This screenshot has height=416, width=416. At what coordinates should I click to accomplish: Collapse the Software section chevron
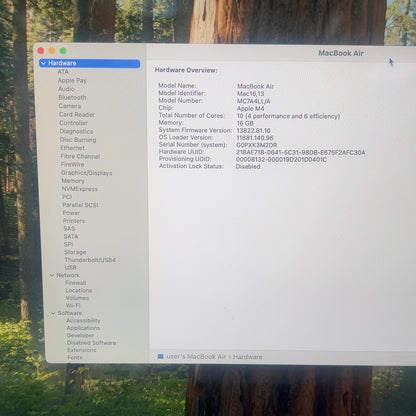point(53,313)
